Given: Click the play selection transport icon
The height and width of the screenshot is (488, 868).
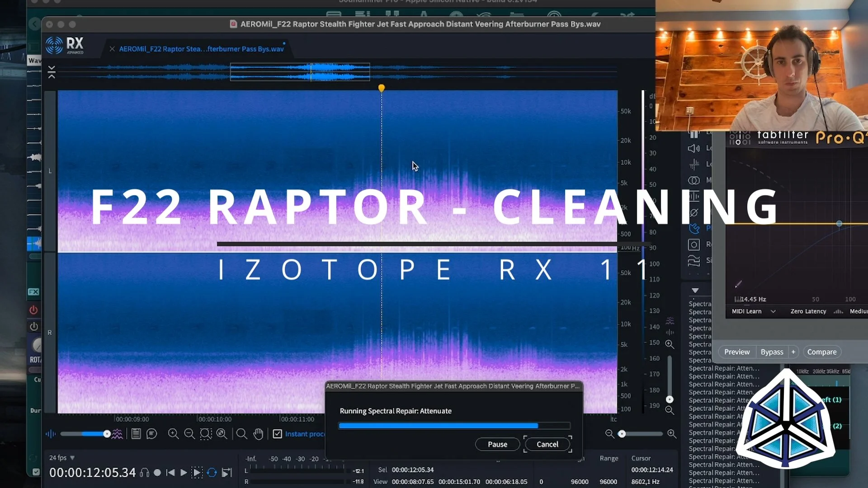Looking at the screenshot, I should [197, 473].
